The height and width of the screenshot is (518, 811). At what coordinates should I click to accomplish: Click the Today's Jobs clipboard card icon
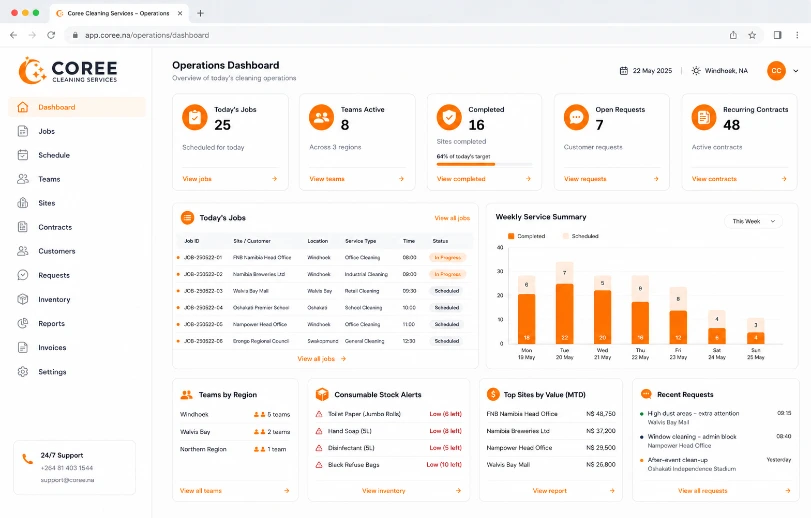pos(194,117)
